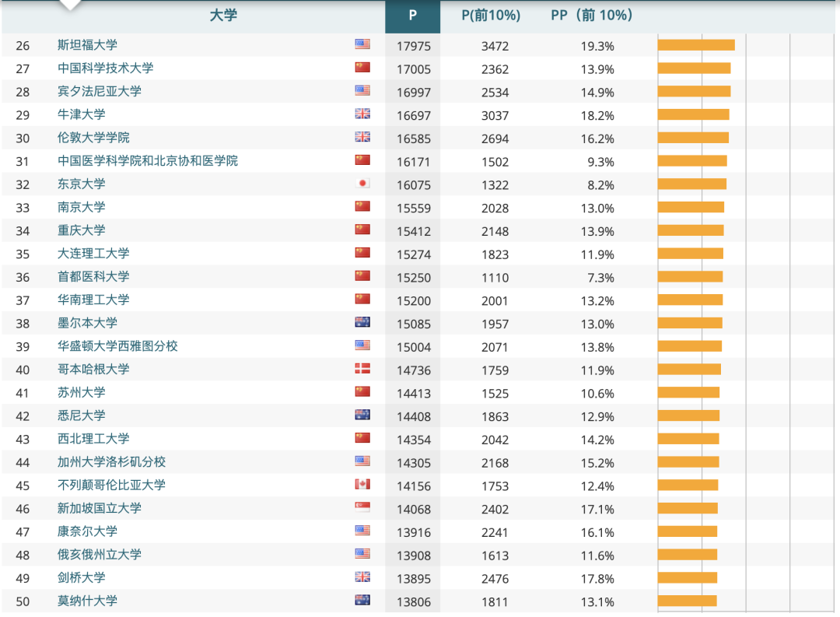Click Denmark flag in 哥本哈根大学 row
The image size is (840, 617).
click(362, 368)
